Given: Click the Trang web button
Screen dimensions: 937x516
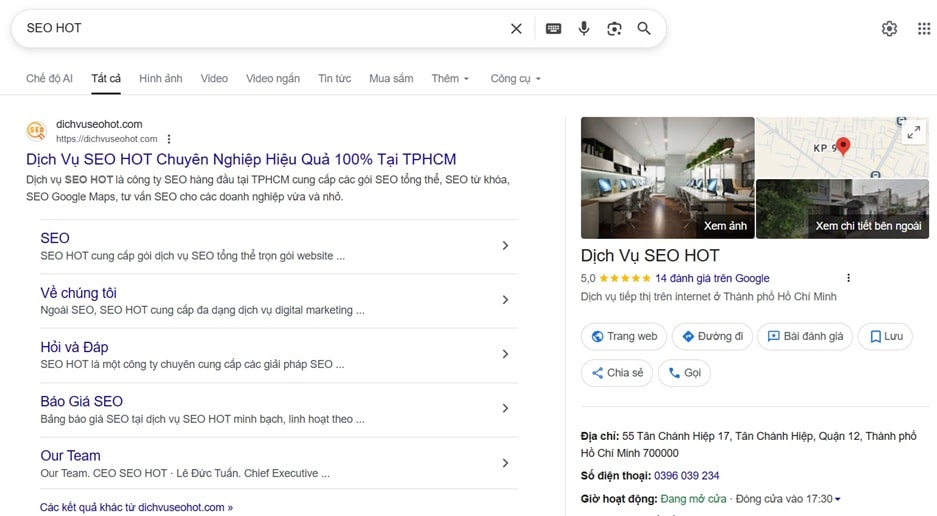Looking at the screenshot, I should (x=624, y=337).
